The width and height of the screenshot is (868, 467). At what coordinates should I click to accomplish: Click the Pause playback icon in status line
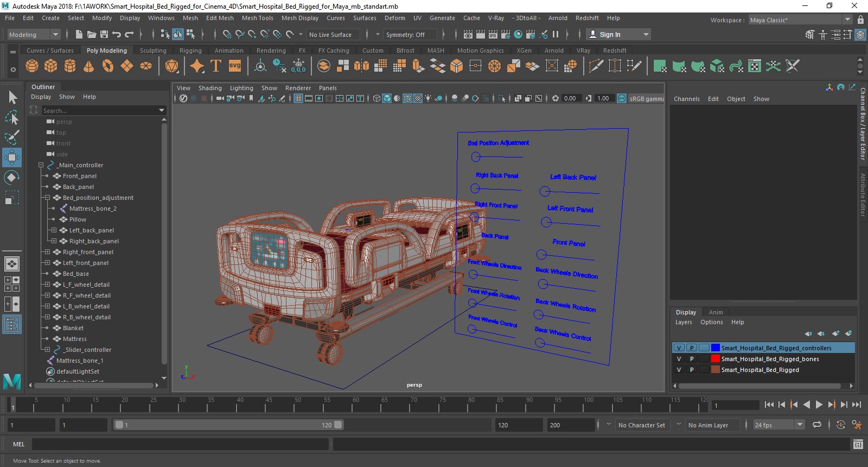coord(556,34)
